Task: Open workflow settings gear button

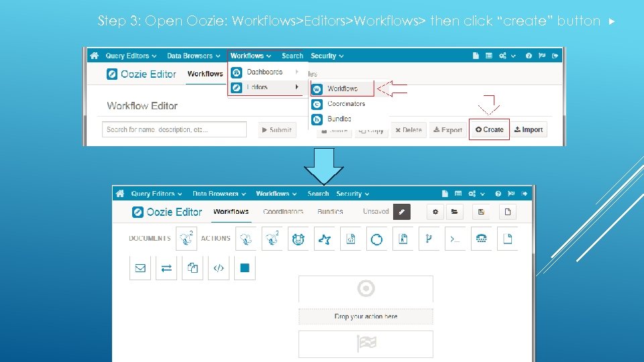Action: [435, 212]
